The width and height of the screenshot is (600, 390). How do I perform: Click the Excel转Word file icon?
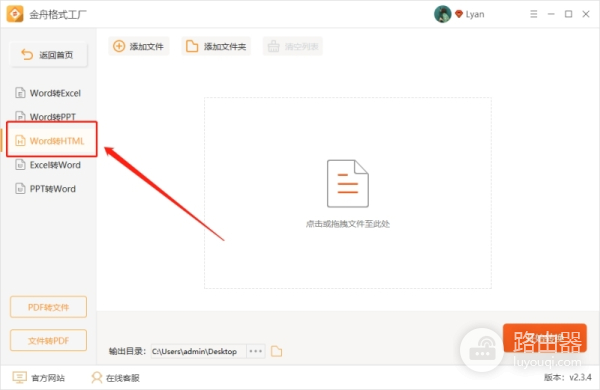click(20, 165)
